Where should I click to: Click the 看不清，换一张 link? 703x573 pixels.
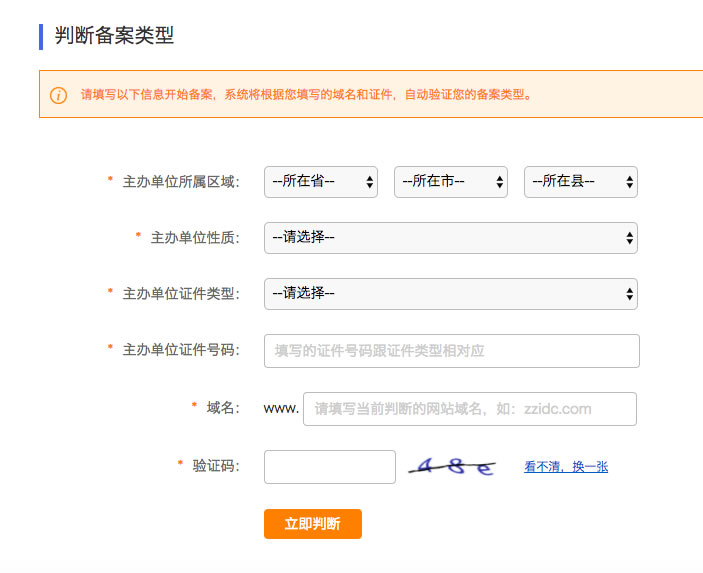565,467
